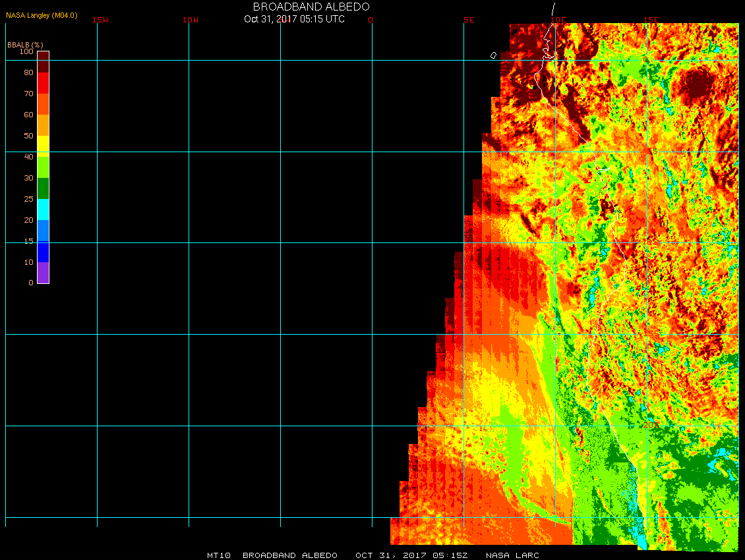Select the dark blue 10–15% legend swatch
The width and height of the screenshot is (745, 560).
click(43, 252)
